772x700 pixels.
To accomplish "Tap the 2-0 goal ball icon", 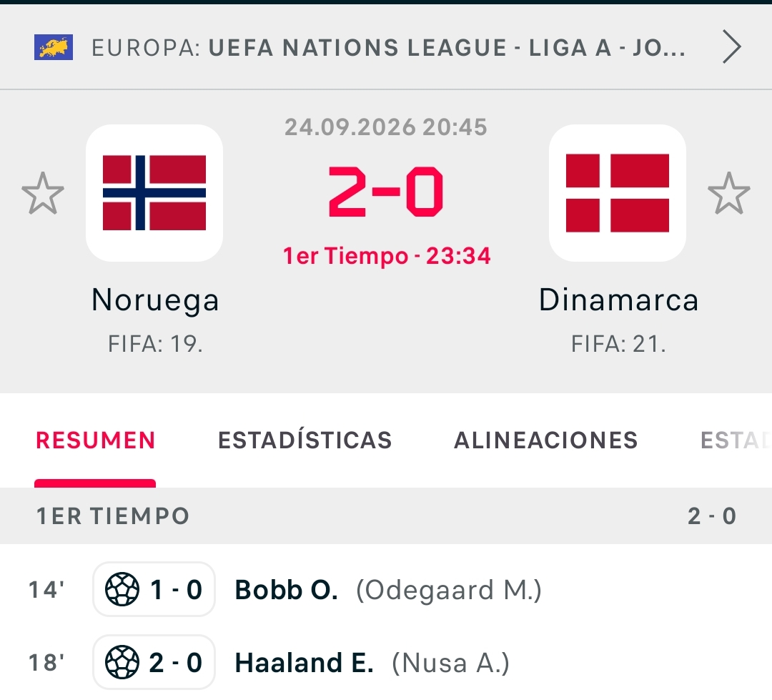I will 122,662.
